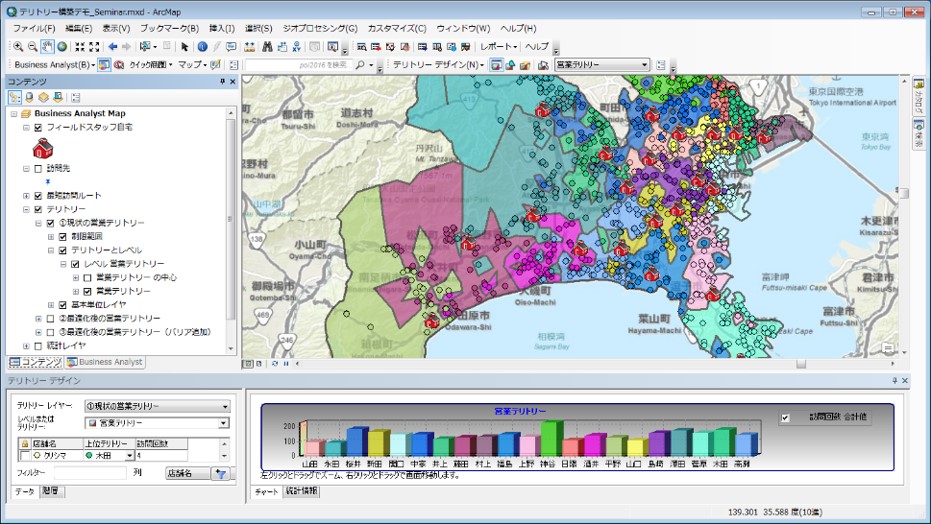Open the 営業テリトリー toolbar combo box
This screenshot has height=524, width=931.
point(602,65)
